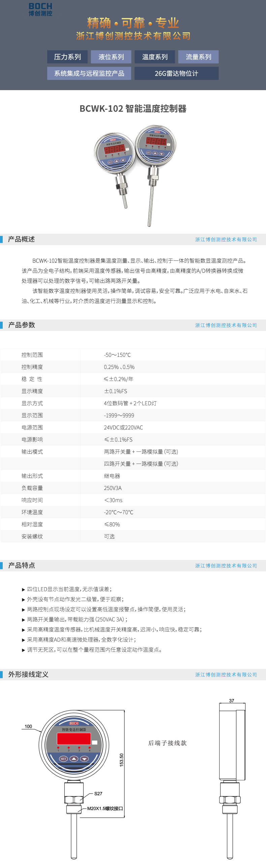The image size is (266, 868).
Task: Open the 流量系列 category
Action: 198,57
